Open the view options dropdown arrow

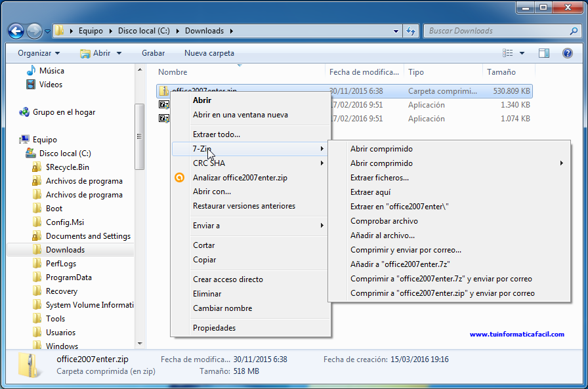click(522, 53)
